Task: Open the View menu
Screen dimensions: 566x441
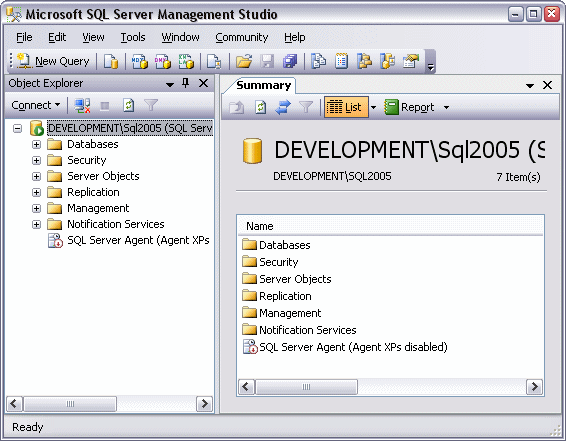Action: click(93, 37)
